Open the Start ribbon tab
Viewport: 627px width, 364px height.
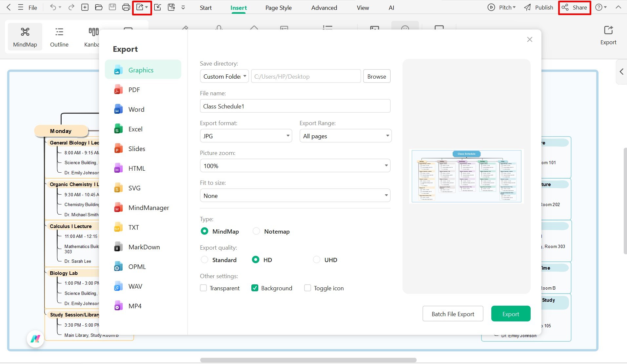(206, 8)
